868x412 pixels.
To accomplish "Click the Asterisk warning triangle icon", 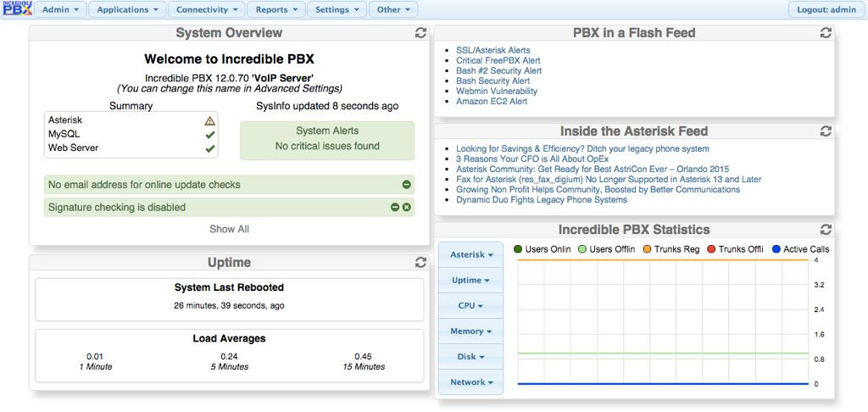I will 210,120.
